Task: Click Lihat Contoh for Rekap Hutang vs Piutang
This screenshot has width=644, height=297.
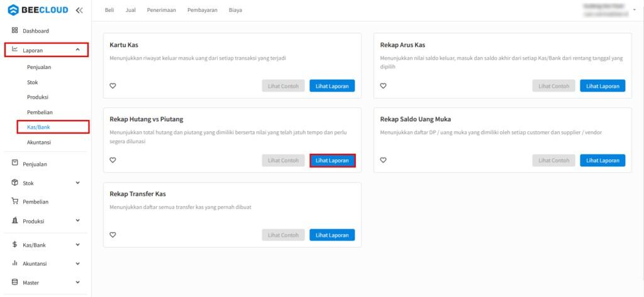Action: 283,160
